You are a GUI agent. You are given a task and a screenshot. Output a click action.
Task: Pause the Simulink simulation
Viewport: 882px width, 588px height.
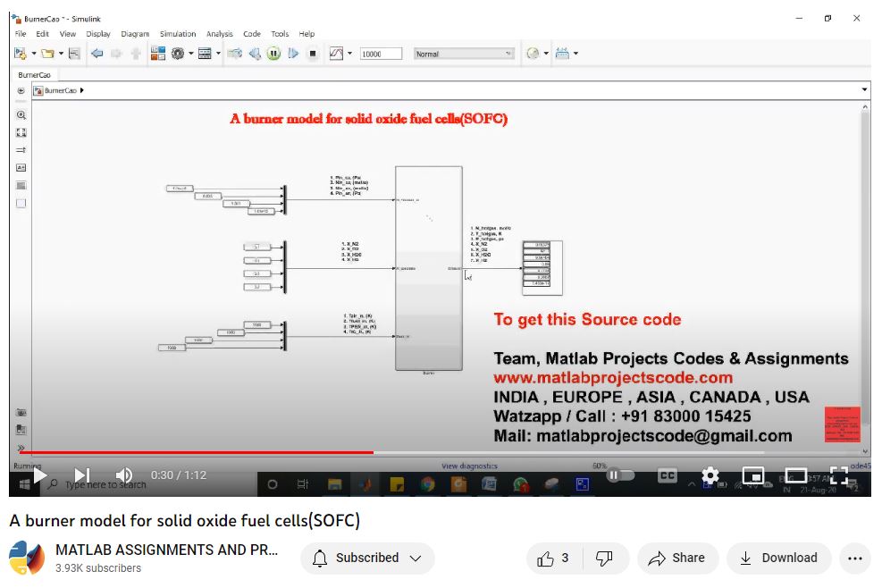click(x=273, y=54)
